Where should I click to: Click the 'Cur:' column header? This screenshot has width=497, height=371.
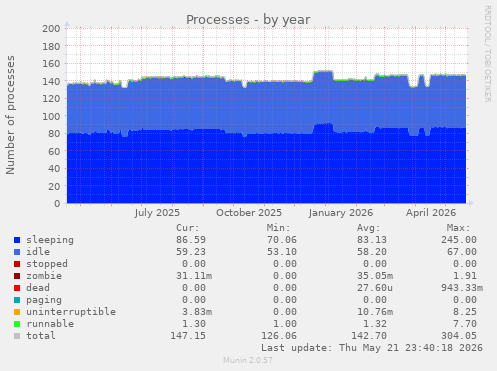click(188, 228)
